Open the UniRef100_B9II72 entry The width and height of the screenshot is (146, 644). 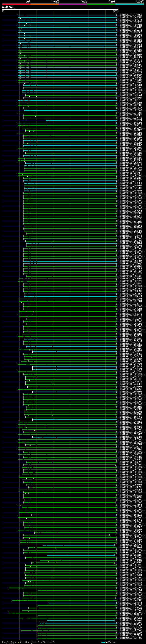tap(131, 22)
